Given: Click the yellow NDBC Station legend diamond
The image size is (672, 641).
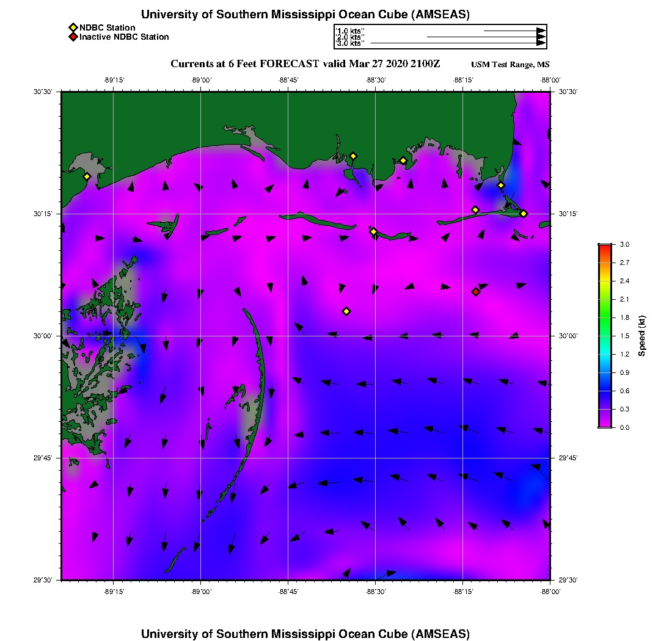Looking at the screenshot, I should (x=73, y=27).
